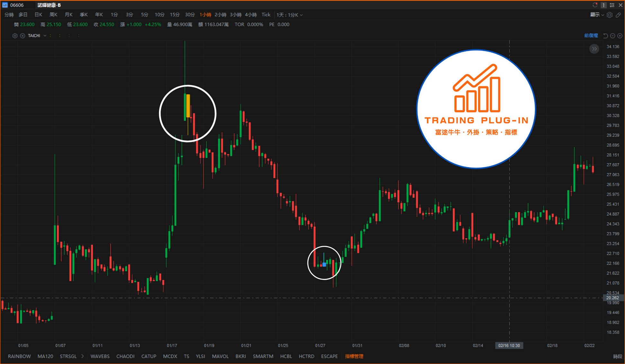Click the blue marked candle near 01/27
The width and height of the screenshot is (625, 364).
pos(324,264)
